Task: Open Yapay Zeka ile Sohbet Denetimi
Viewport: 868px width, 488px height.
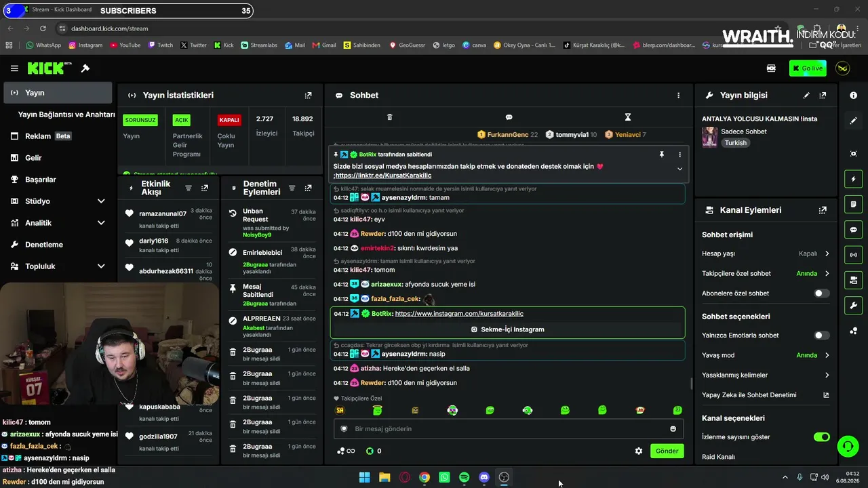Action: click(766, 395)
